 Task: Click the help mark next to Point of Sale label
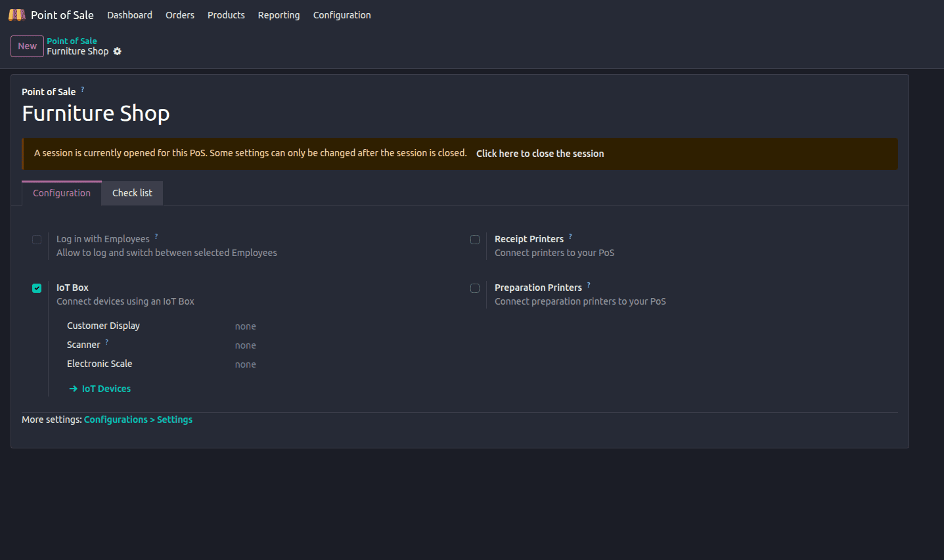[83, 89]
